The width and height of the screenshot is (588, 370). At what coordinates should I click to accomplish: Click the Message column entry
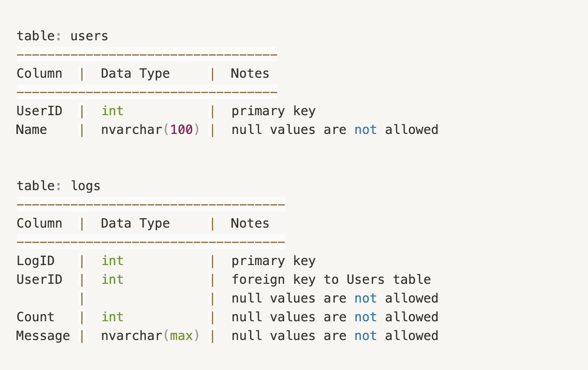43,336
